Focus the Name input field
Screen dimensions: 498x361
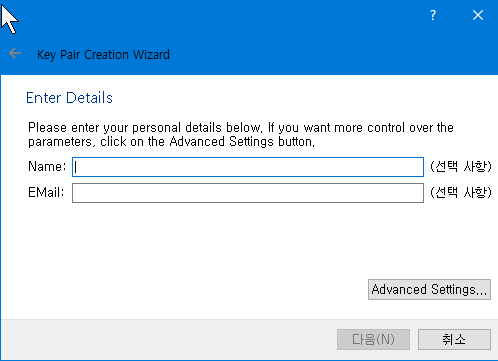pyautogui.click(x=248, y=167)
